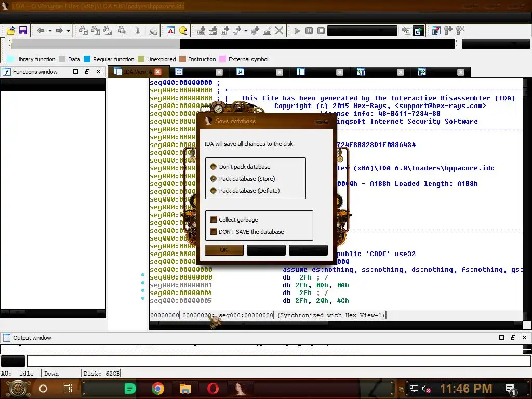
Task: Click the Output window panel icon
Action: 7,338
